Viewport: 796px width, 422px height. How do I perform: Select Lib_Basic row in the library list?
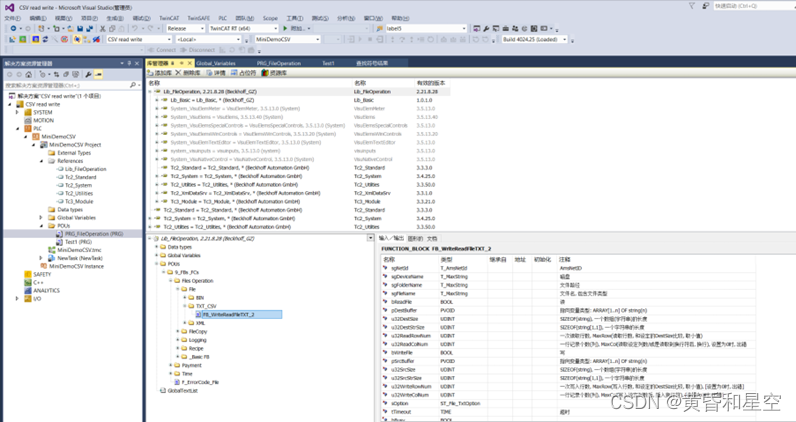pos(298,100)
